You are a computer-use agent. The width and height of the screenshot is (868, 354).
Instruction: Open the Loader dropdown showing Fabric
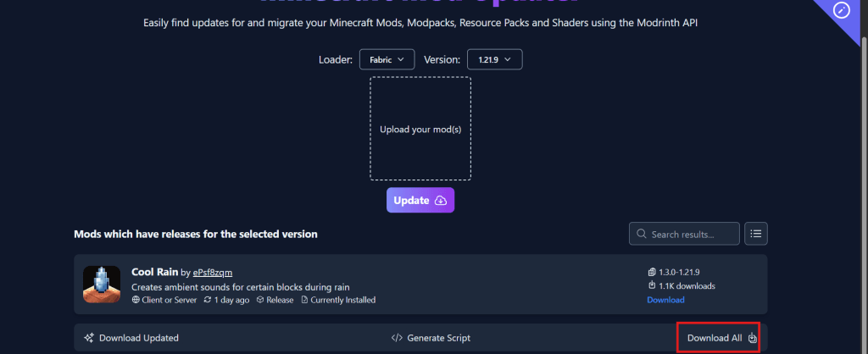pos(387,59)
